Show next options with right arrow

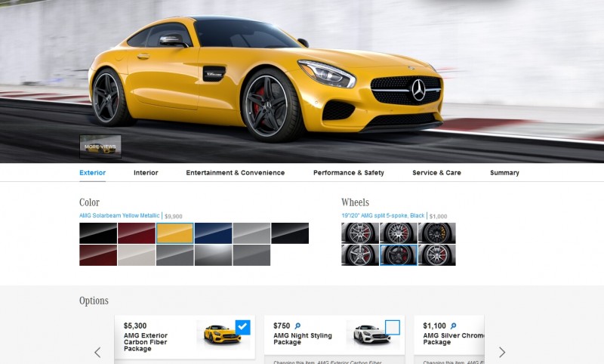[502, 352]
